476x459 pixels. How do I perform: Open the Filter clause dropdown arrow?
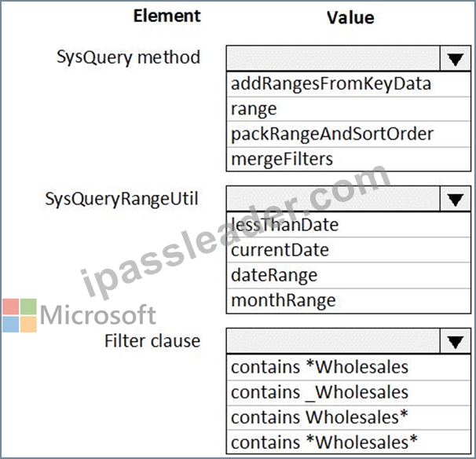point(455,341)
